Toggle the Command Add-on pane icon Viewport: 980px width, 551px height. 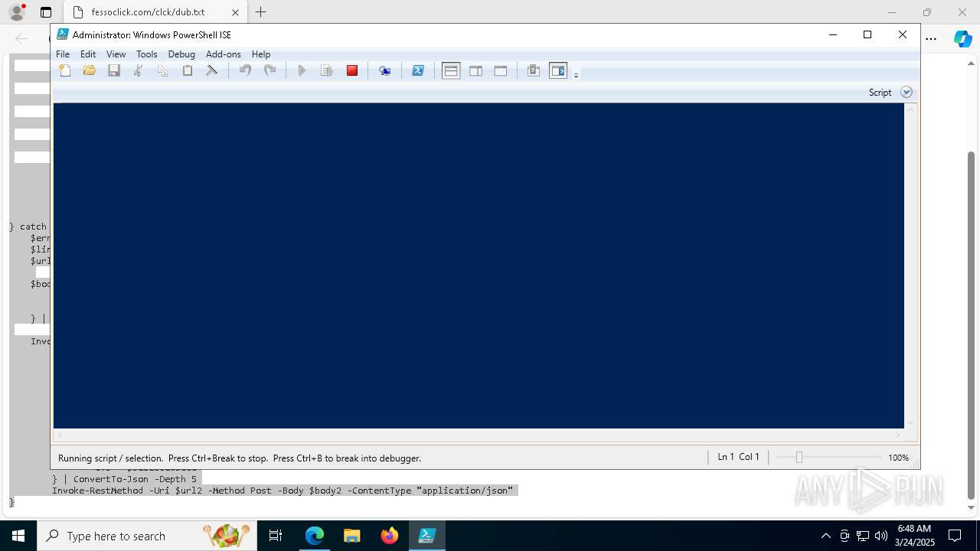(x=558, y=70)
